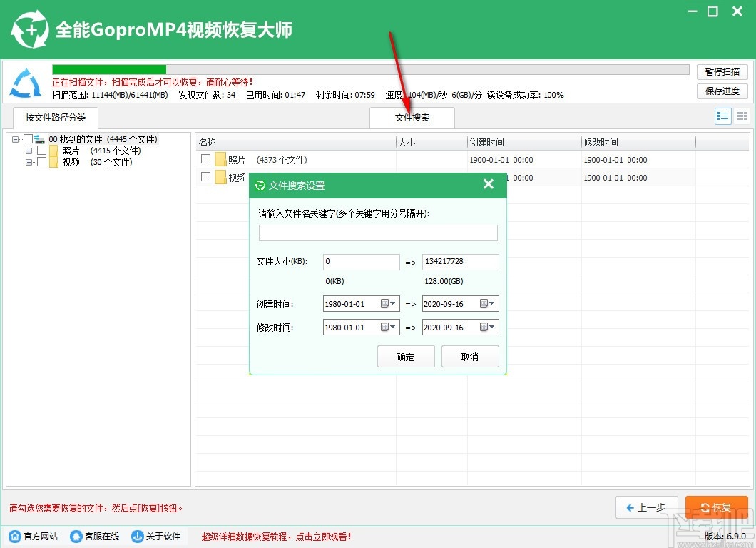This screenshot has width=756, height=548.
Task: Open 修改时间 start date picker dropdown
Action: pyautogui.click(x=389, y=327)
